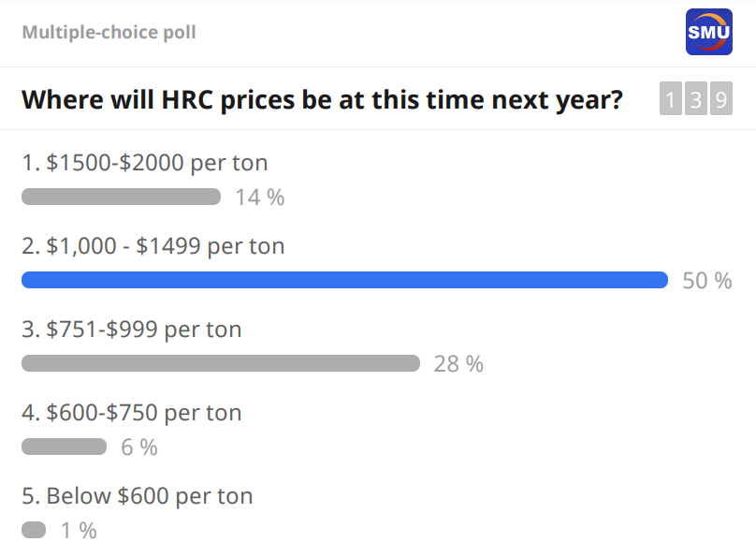Click the small 1% result bar
This screenshot has height=557, width=756.
tap(34, 530)
